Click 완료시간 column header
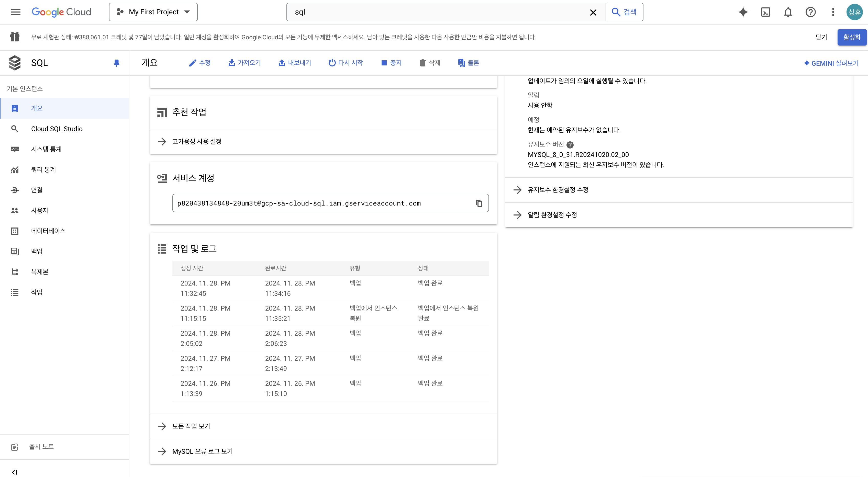The width and height of the screenshot is (868, 477). 276,268
